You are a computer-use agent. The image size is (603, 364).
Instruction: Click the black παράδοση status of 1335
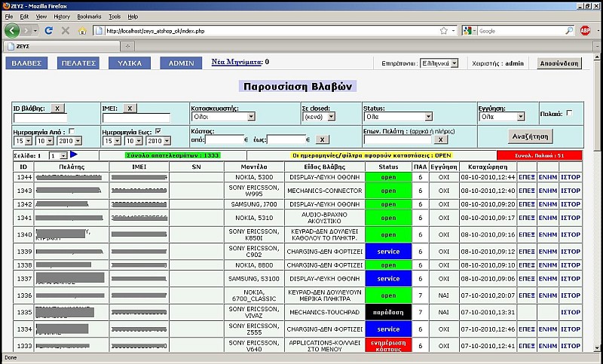[388, 313]
